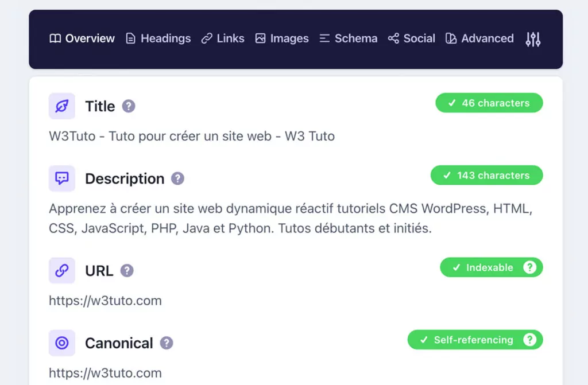Open help inside the Self-referencing badge
Screen dimensions: 588x385
(x=529, y=340)
